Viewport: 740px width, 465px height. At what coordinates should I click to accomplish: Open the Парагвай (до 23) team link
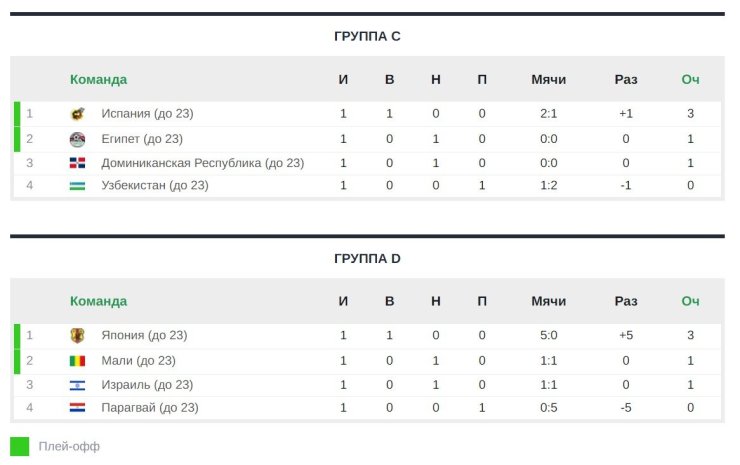click(150, 408)
